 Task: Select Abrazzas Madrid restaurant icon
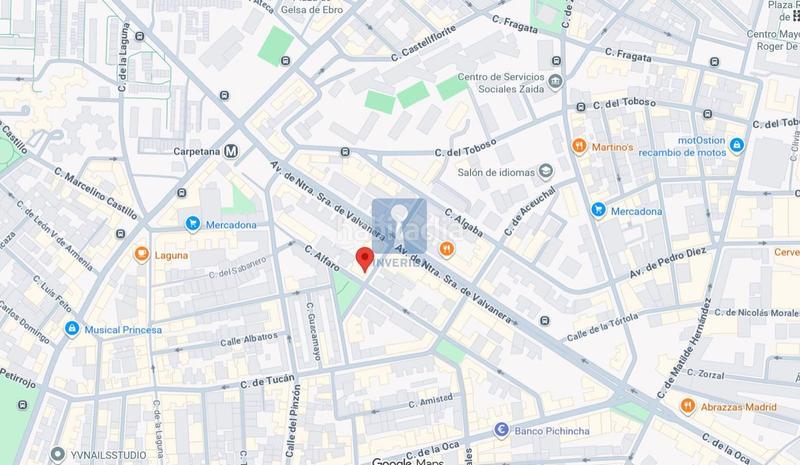click(688, 406)
